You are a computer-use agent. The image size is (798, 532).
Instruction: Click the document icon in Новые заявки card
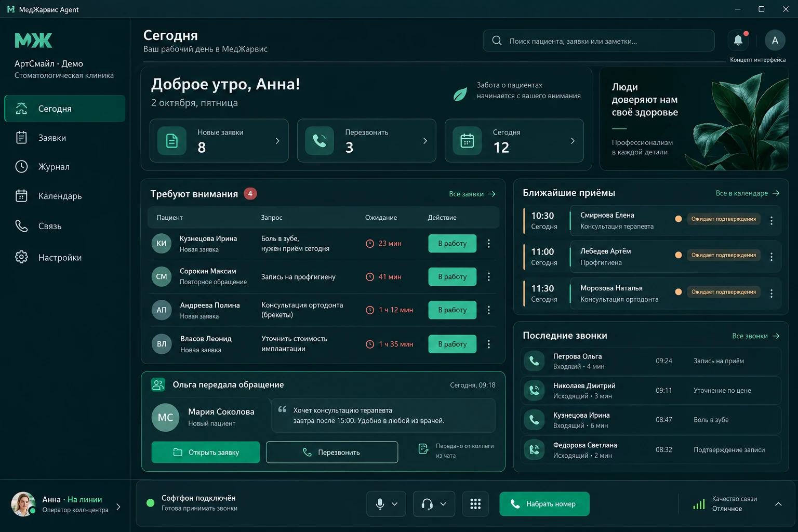click(172, 141)
